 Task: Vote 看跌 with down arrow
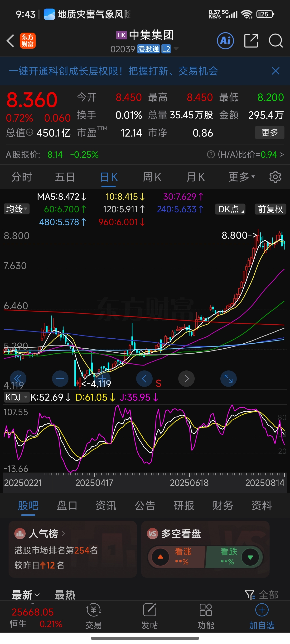(250, 557)
